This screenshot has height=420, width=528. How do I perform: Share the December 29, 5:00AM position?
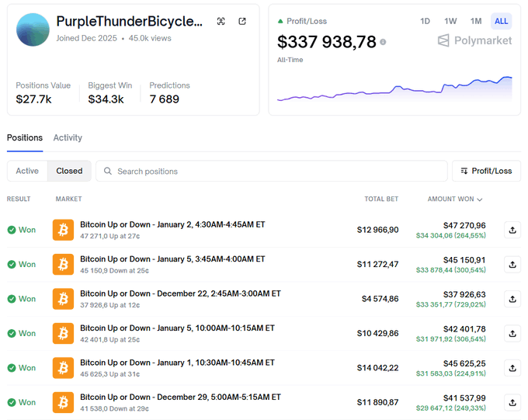pyautogui.click(x=512, y=402)
